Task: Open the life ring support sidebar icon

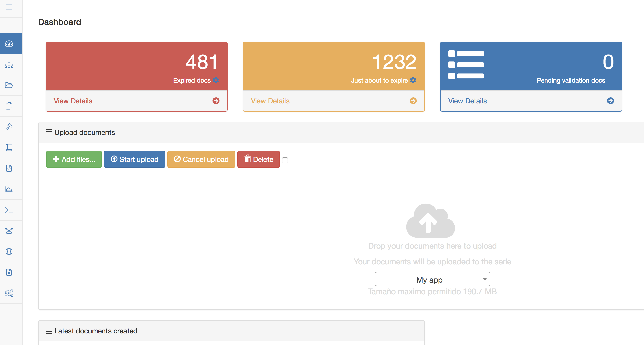Action: [x=9, y=252]
